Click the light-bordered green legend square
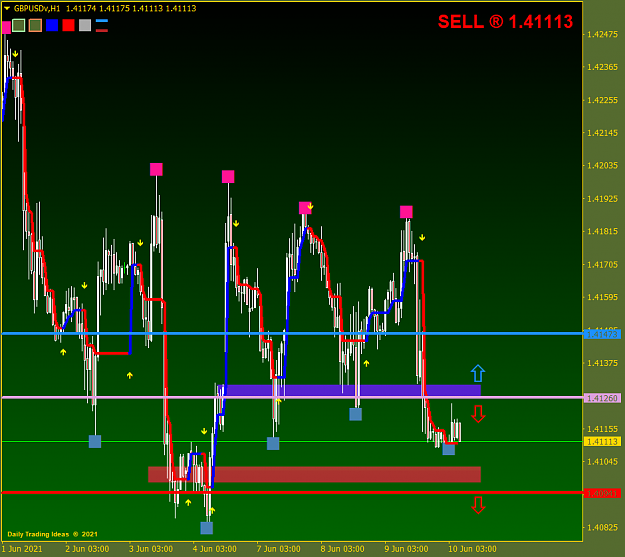 (x=19, y=26)
